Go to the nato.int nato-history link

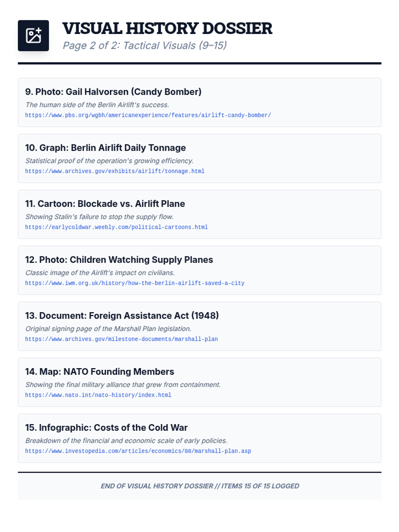tap(98, 395)
